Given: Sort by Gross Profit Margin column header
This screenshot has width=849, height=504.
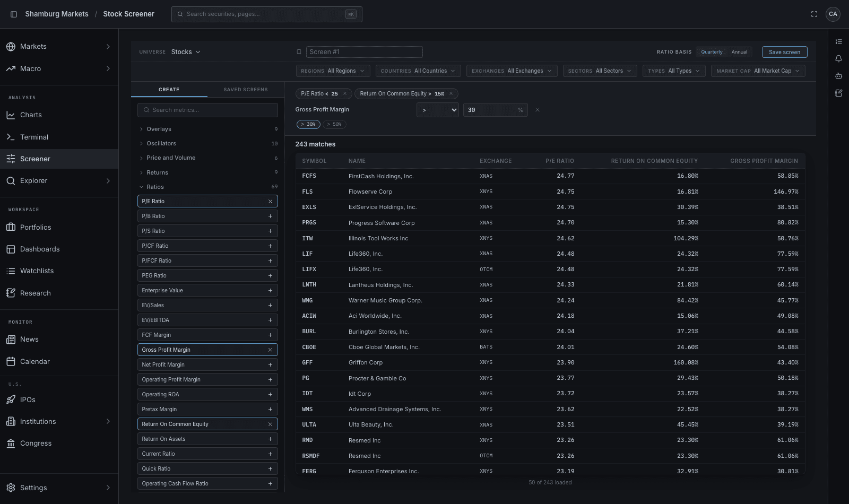Looking at the screenshot, I should click(x=764, y=161).
